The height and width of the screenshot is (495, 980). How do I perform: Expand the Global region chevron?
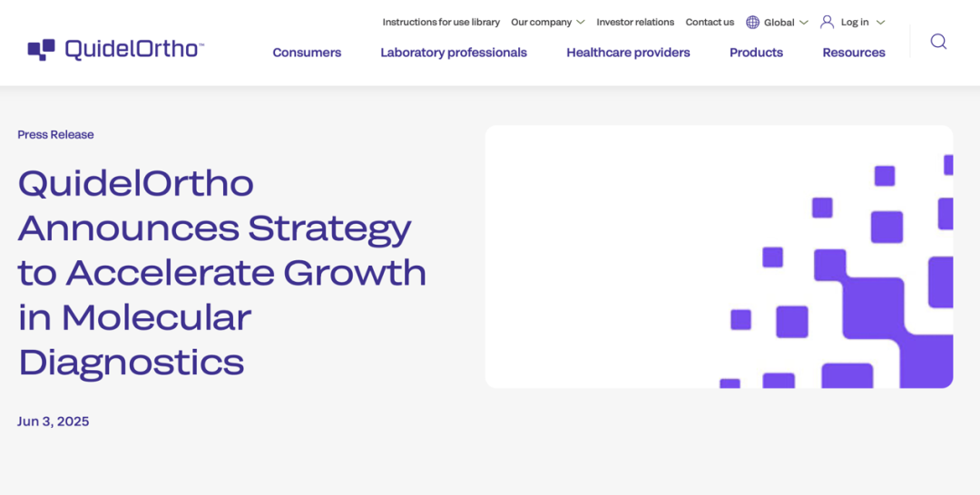pos(804,23)
